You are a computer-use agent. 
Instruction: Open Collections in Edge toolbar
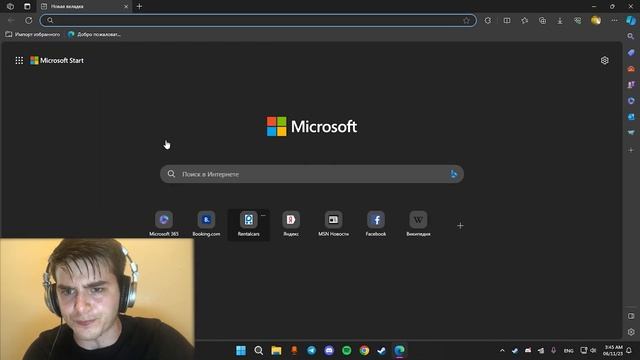pos(542,20)
